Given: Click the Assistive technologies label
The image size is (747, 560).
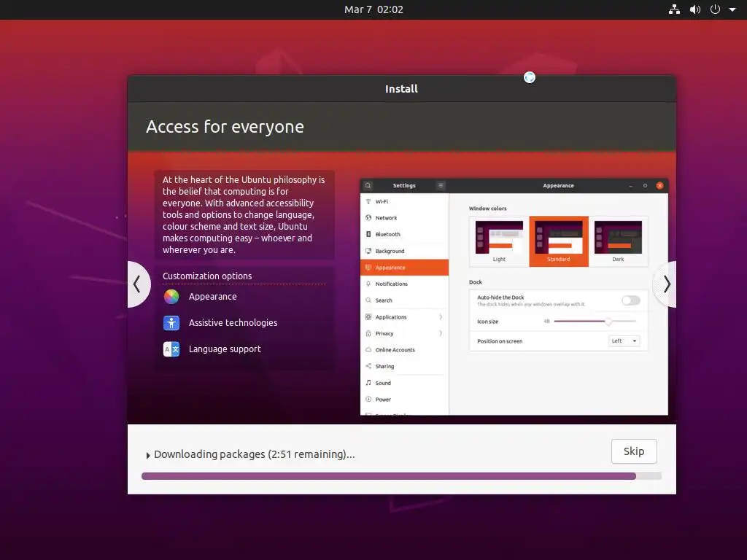Looking at the screenshot, I should click(233, 323).
